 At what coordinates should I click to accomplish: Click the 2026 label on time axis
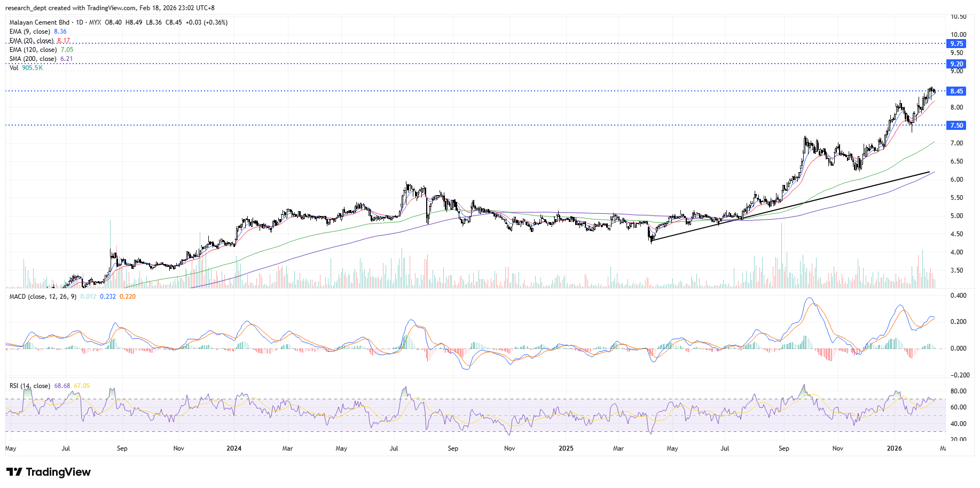tap(894, 448)
